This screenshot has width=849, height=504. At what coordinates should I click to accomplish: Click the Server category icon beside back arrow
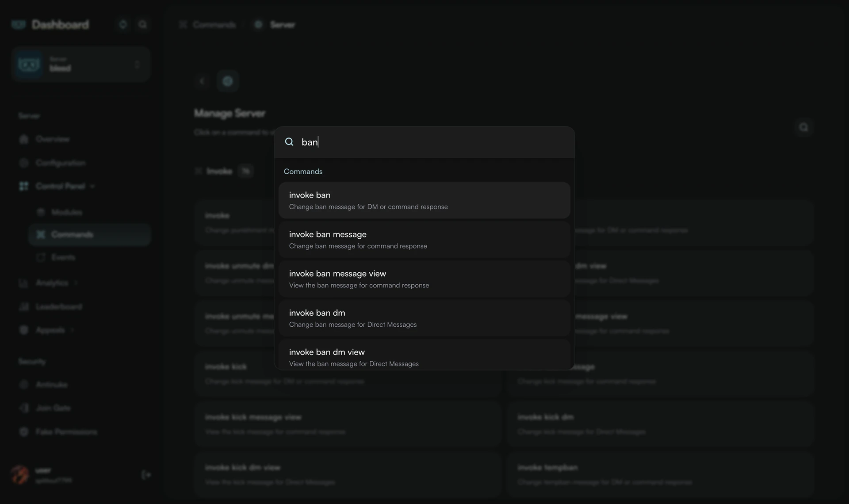[228, 81]
